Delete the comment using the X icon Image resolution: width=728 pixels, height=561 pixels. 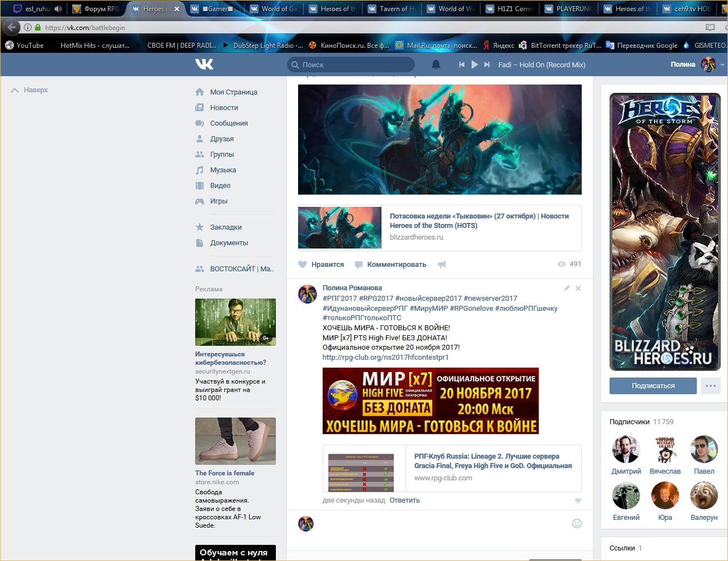[x=578, y=288]
